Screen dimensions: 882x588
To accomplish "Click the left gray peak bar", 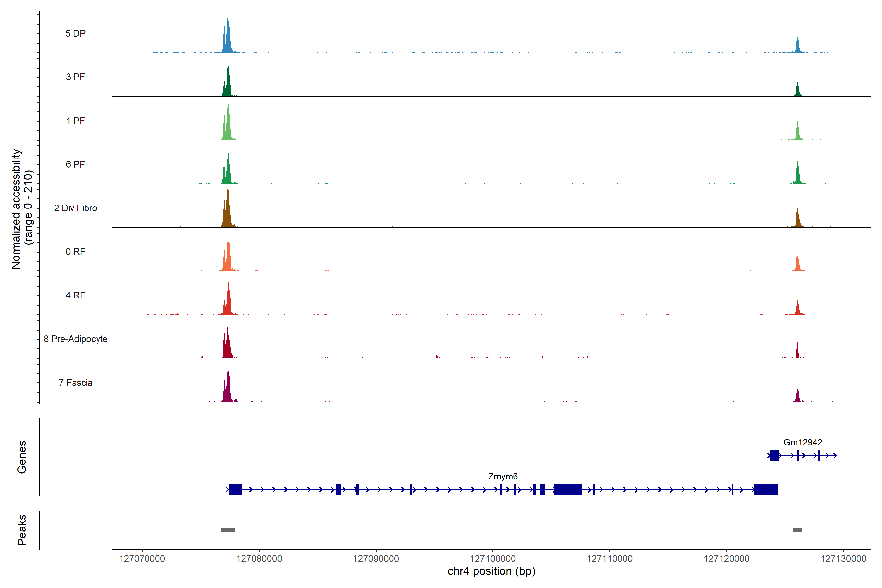I will point(228,530).
